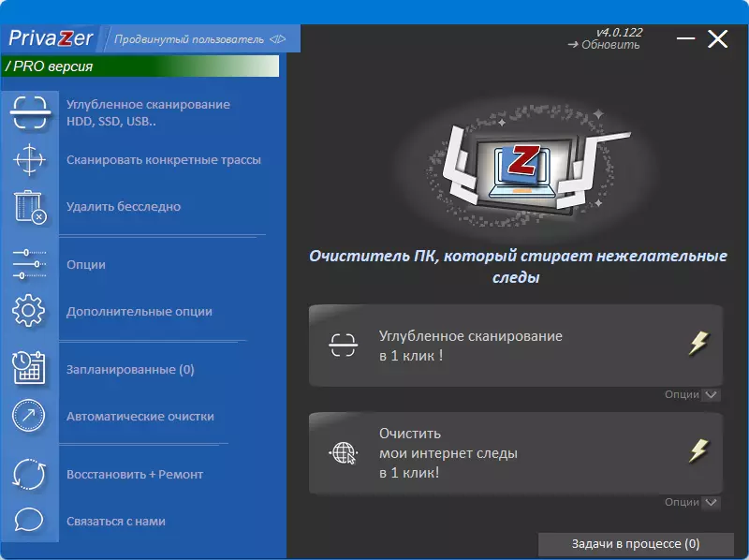The width and height of the screenshot is (749, 560).
Task: Click the lightning bolt on Углубленное сканирование card
Action: [x=698, y=343]
